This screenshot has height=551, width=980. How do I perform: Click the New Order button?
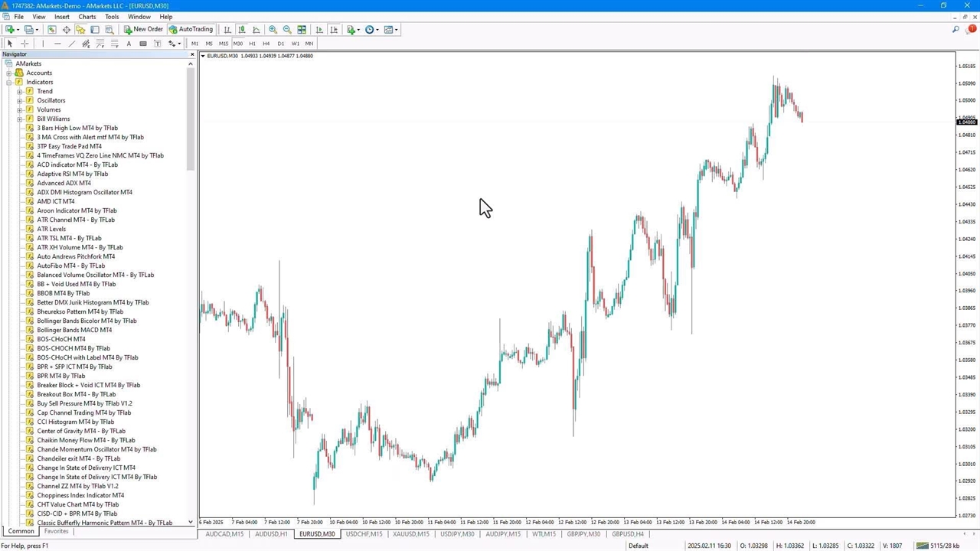tap(143, 30)
